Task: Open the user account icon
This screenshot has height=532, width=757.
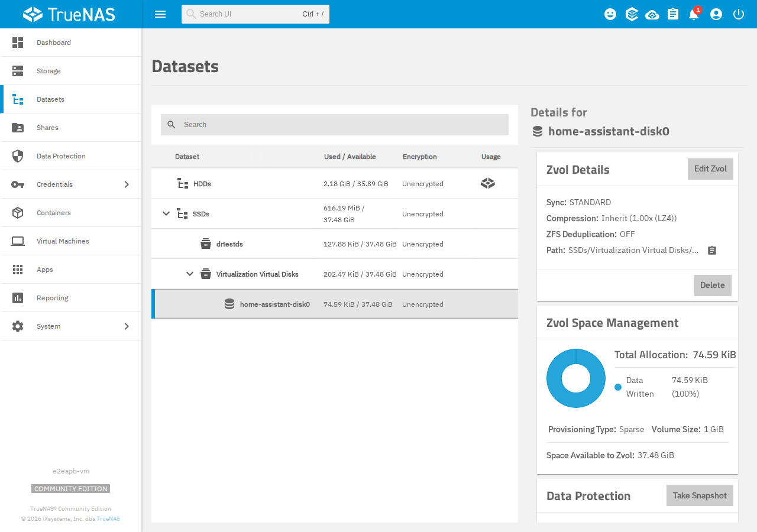Action: [716, 14]
